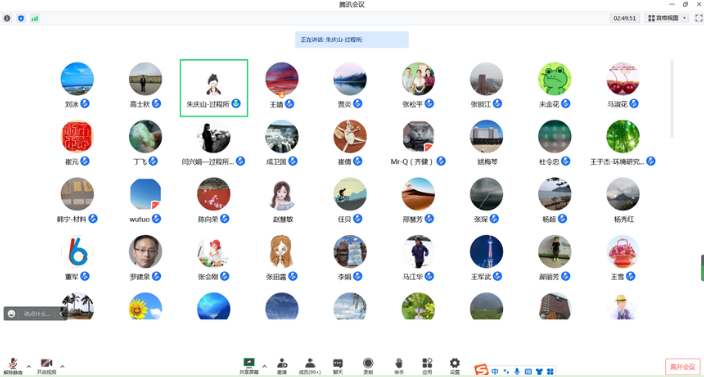Open the Chat panel
The image size is (704, 377).
point(338,365)
